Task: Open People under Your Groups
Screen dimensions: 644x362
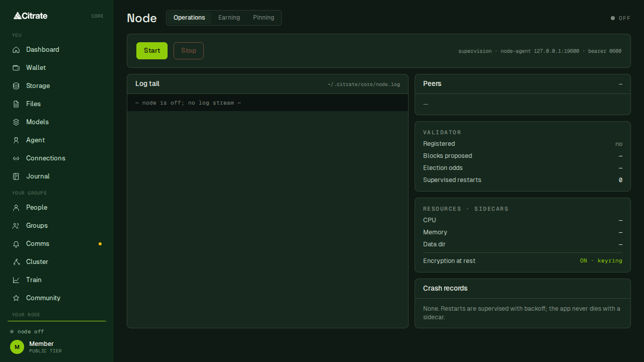Action: (x=57, y=208)
